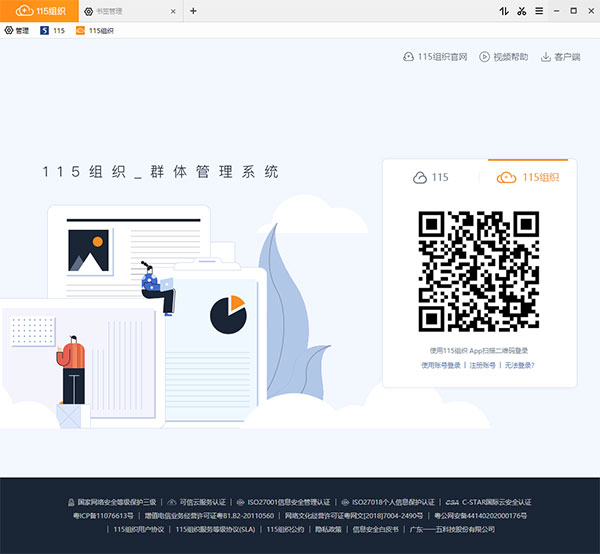
Task: Open 国家网络安全等级保护三级 footer link
Action: 112,502
